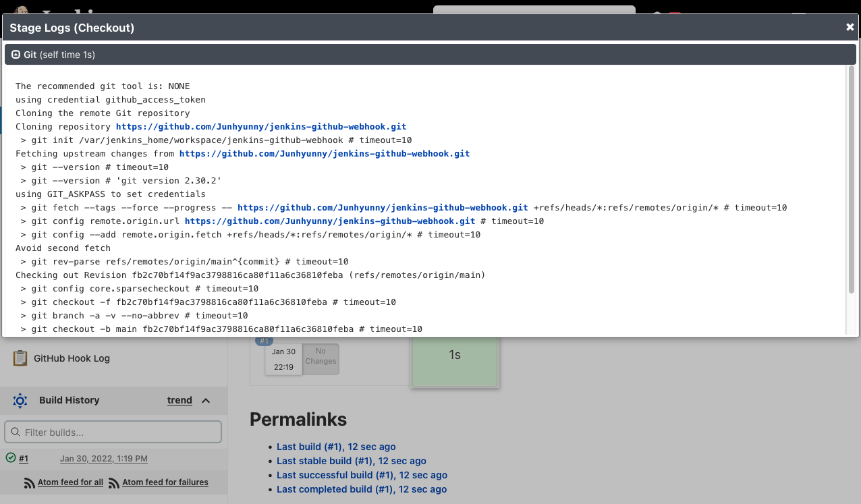Click the green 1s stage cell
The height and width of the screenshot is (504, 861).
click(x=455, y=361)
